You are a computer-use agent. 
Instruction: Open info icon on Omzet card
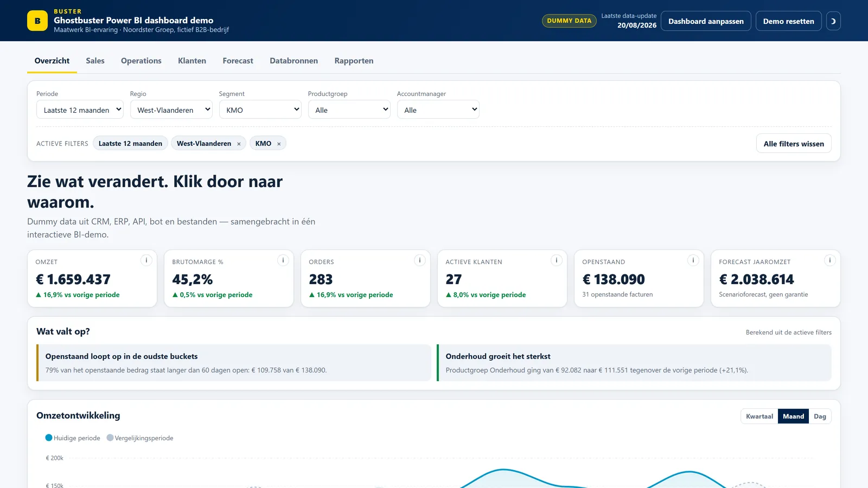click(x=146, y=260)
